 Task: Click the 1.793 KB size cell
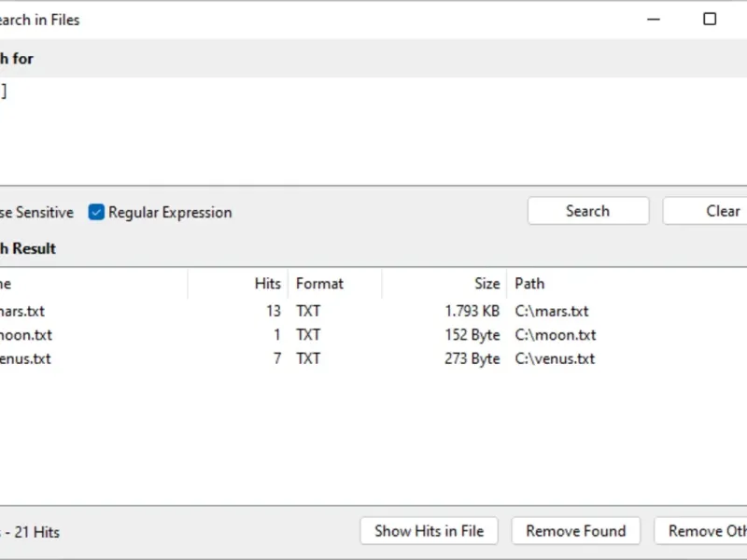(x=472, y=312)
